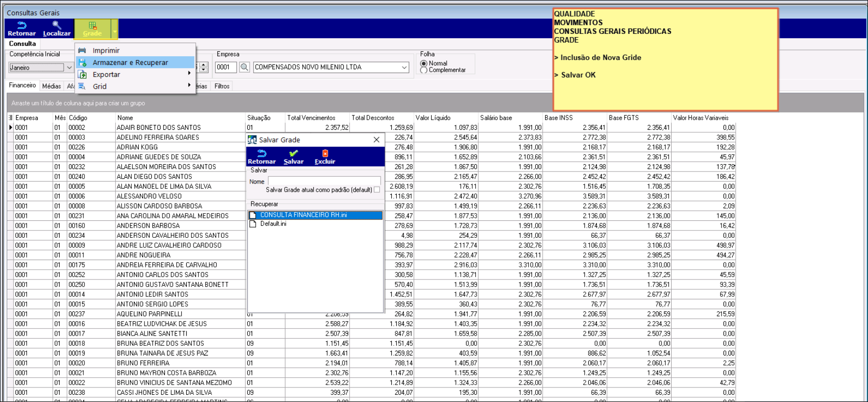The width and height of the screenshot is (868, 402).
Task: Select the Complementar folha radio button
Action: 424,70
